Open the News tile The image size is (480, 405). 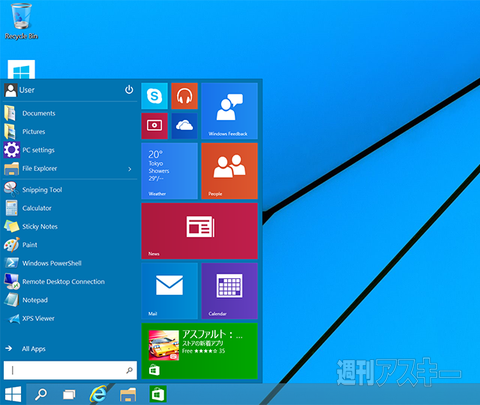[x=199, y=231]
